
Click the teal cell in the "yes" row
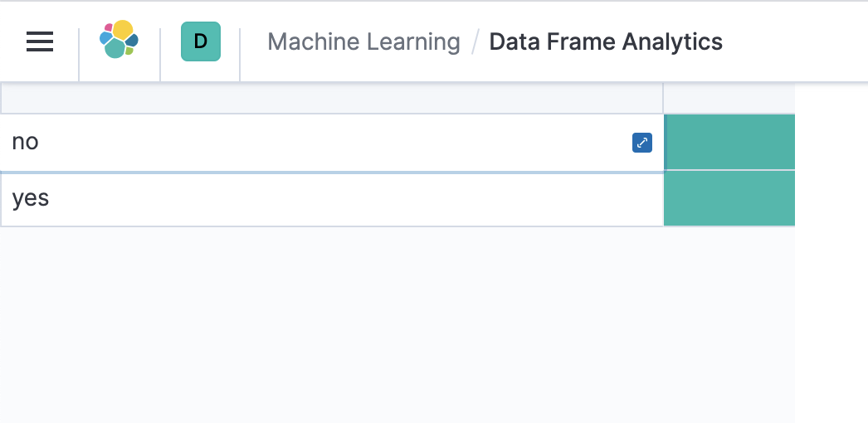coord(729,199)
